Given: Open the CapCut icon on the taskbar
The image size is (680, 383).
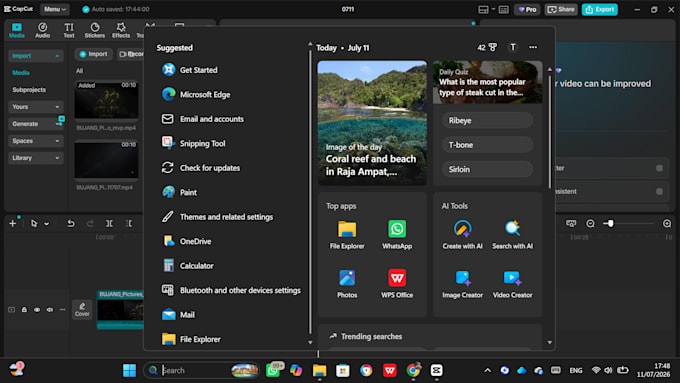Looking at the screenshot, I should pyautogui.click(x=436, y=370).
